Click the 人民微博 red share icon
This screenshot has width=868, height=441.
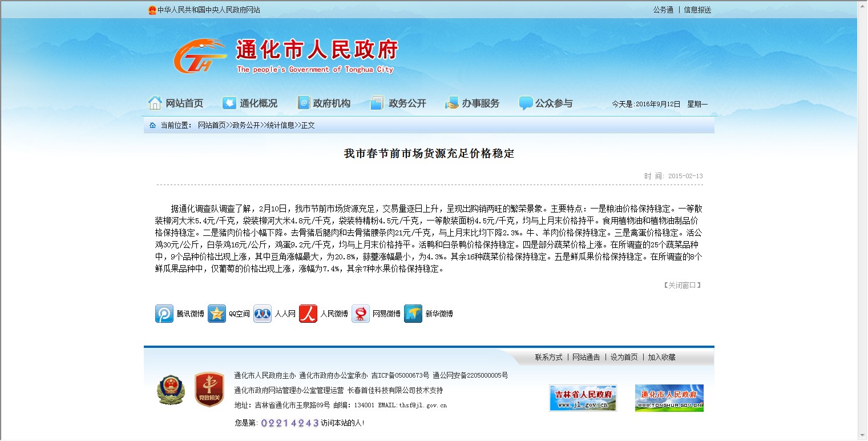[308, 314]
